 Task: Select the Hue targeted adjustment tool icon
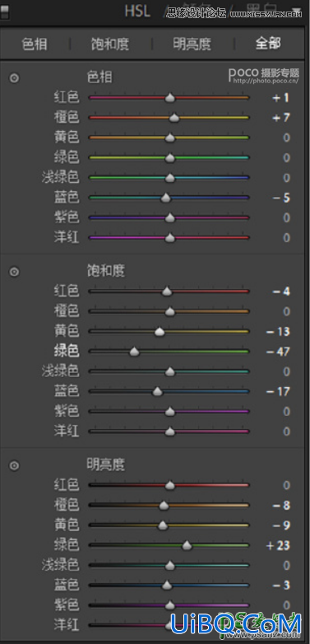tap(14, 78)
